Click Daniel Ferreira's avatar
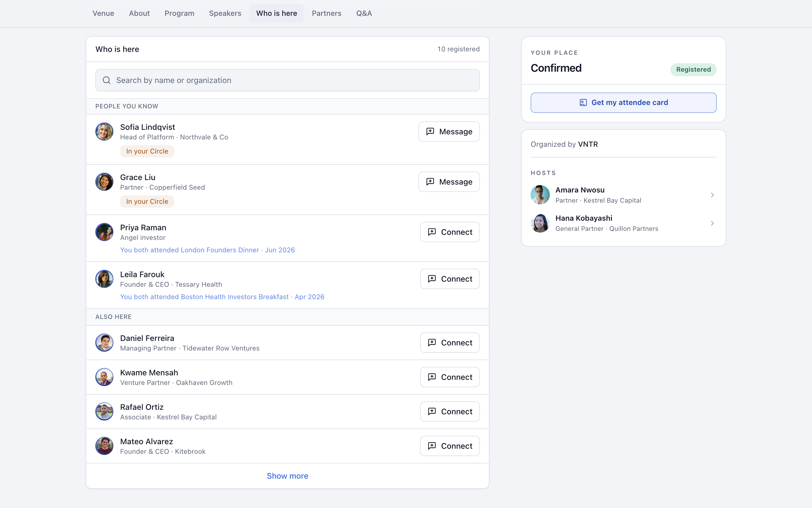Viewport: 812px width, 508px height. (x=104, y=343)
